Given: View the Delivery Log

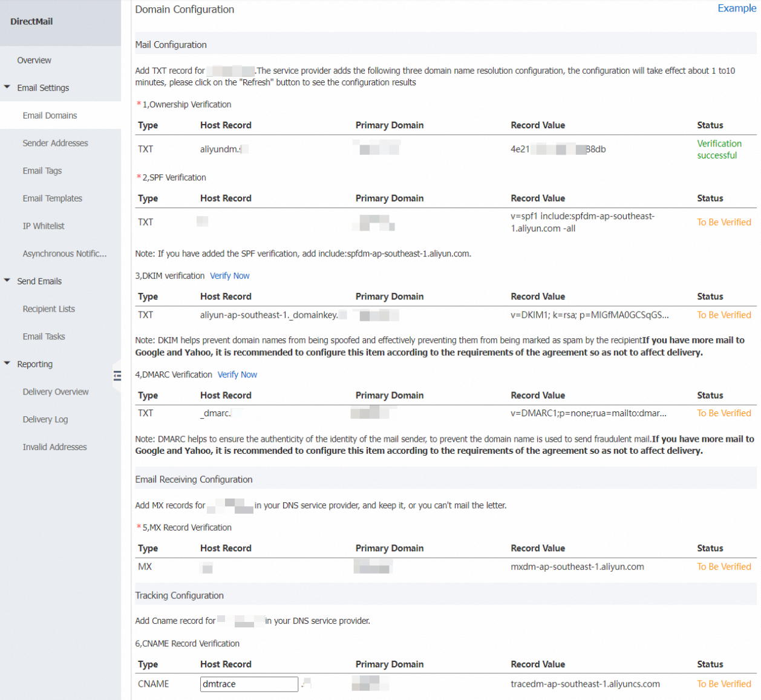Looking at the screenshot, I should (45, 420).
